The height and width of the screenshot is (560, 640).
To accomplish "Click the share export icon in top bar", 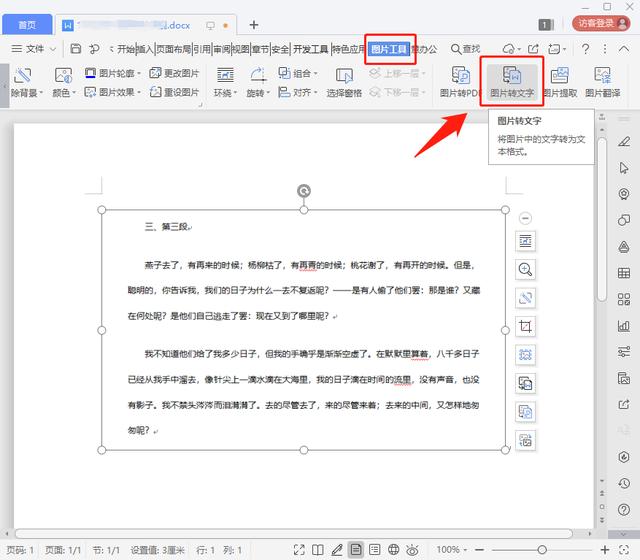I will 533,49.
